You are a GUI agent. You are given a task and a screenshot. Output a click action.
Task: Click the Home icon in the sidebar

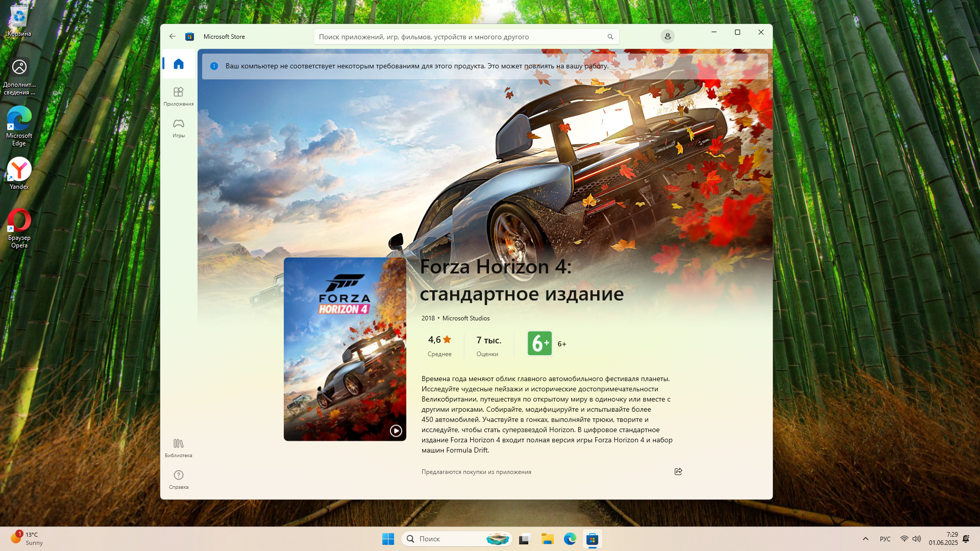coord(178,64)
